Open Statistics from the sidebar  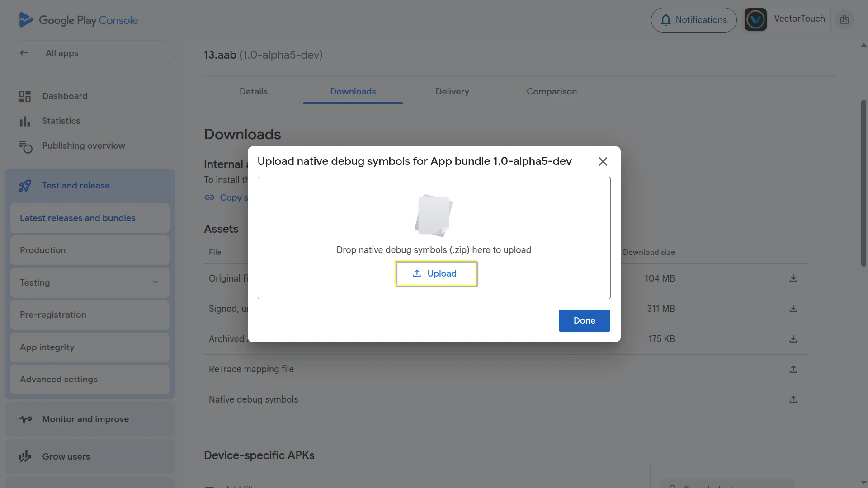click(61, 121)
